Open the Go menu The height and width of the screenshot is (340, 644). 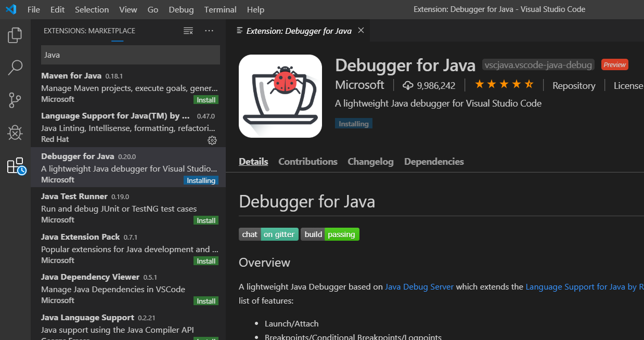point(153,9)
